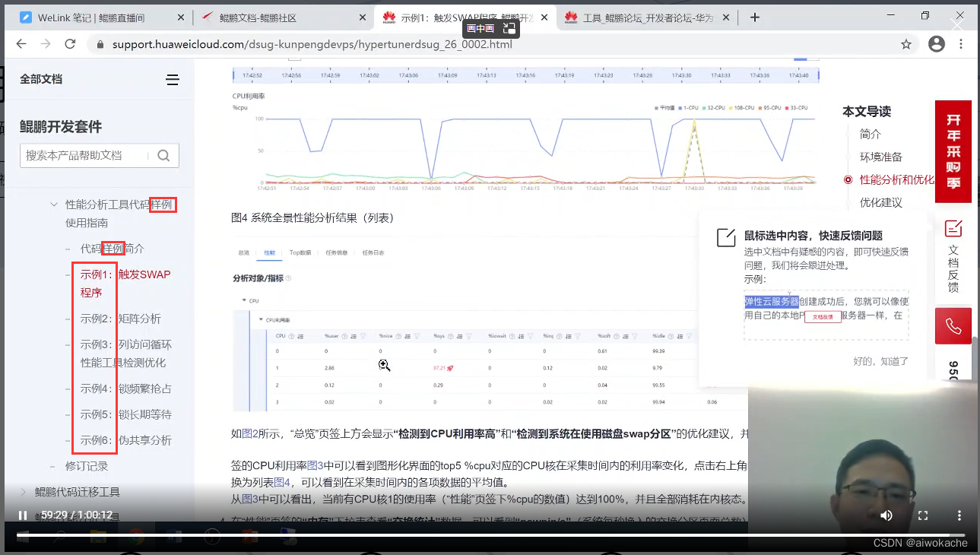
Task: Click the red phone contact icon
Action: point(953,327)
